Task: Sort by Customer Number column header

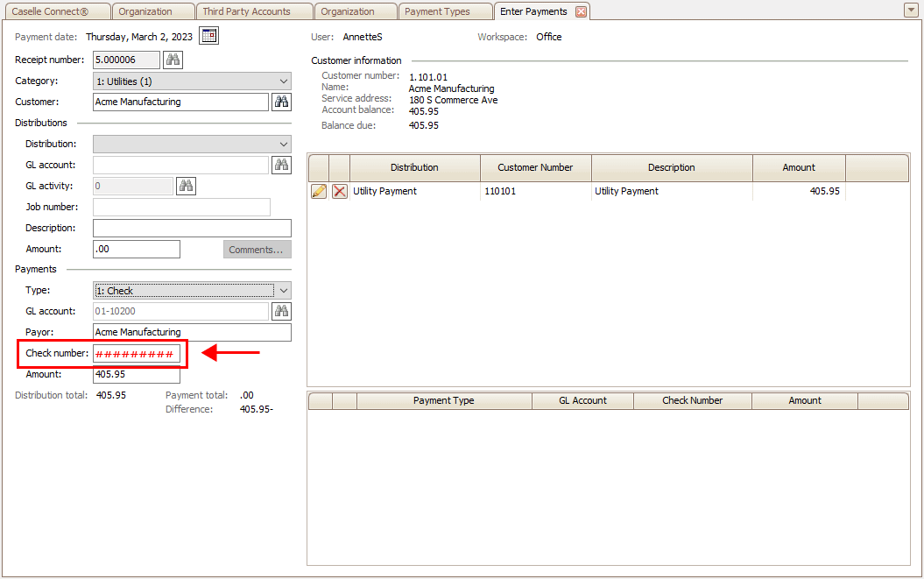Action: coord(535,167)
